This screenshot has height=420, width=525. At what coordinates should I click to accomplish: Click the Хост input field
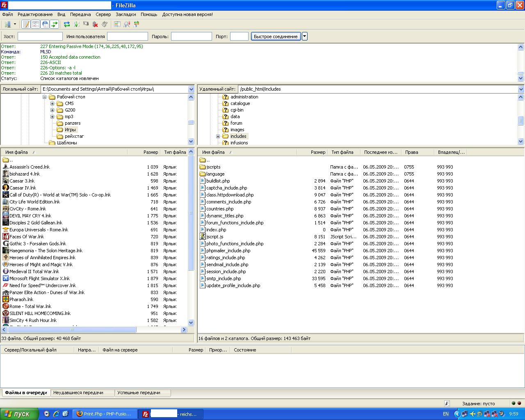40,37
